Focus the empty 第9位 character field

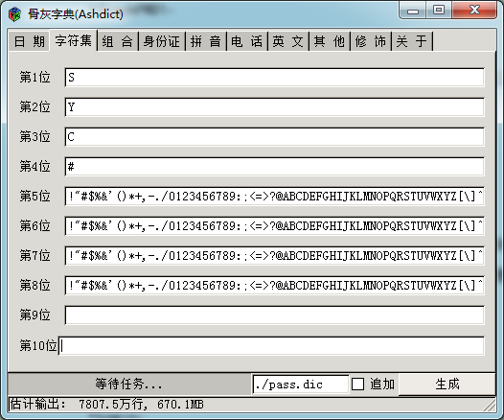(274, 315)
